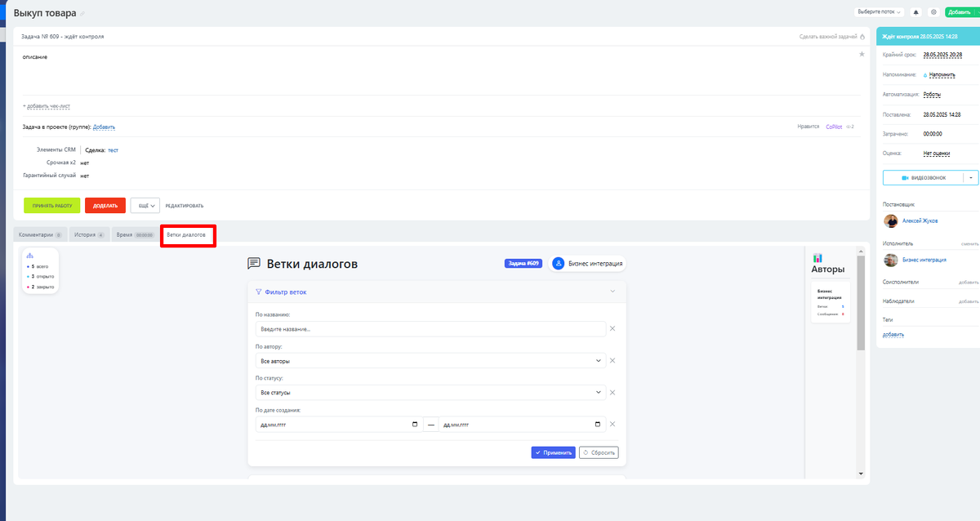The image size is (980, 521).
Task: Click Добавить link next to Задача в проекте
Action: pyautogui.click(x=104, y=127)
